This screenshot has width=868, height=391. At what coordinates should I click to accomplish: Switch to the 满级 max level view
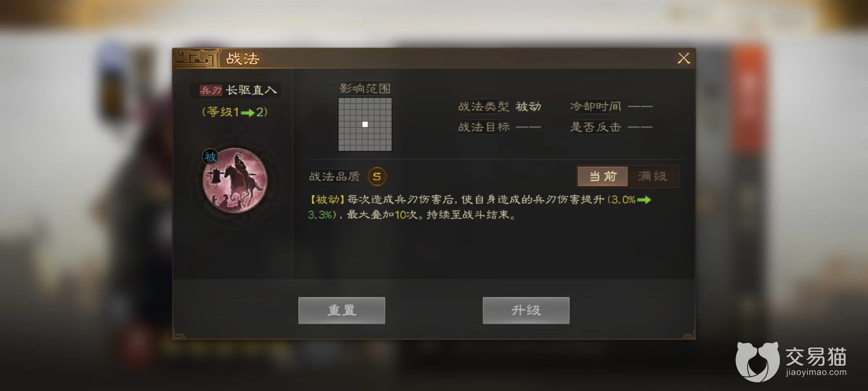click(653, 176)
